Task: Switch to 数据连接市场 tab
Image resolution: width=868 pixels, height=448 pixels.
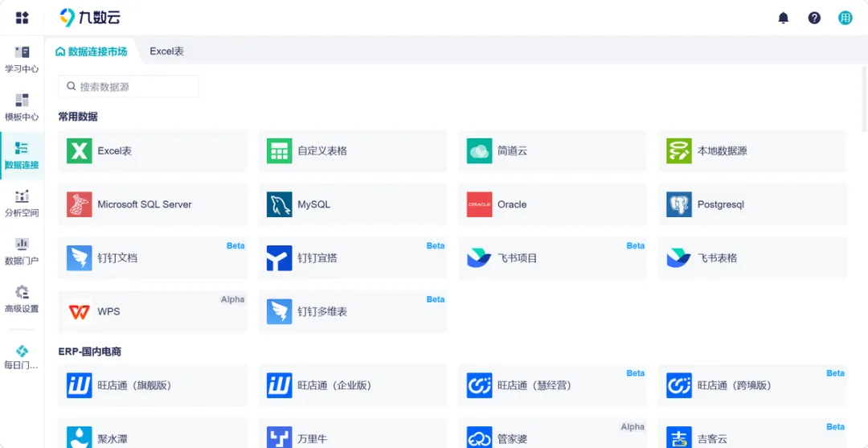Action: point(92,51)
